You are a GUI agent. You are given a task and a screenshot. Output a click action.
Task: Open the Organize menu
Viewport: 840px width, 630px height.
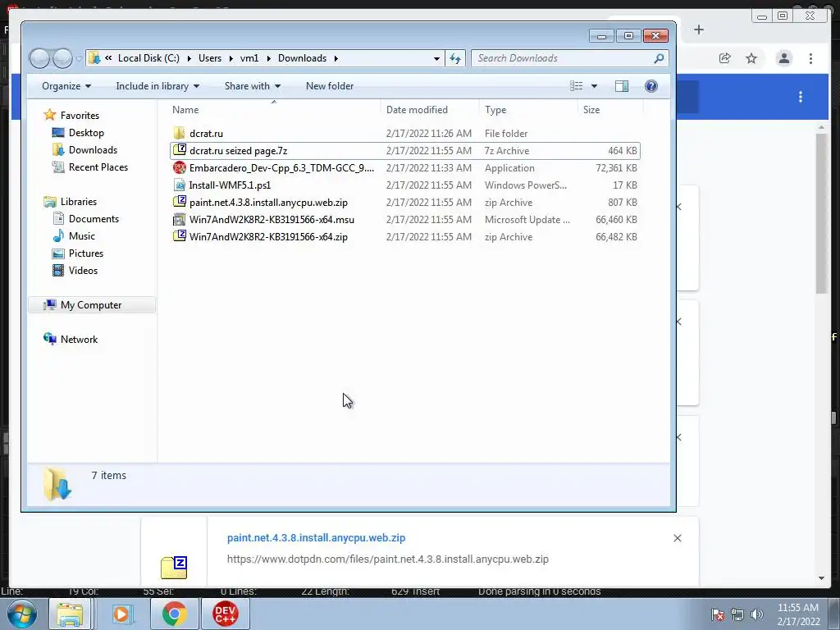[66, 86]
